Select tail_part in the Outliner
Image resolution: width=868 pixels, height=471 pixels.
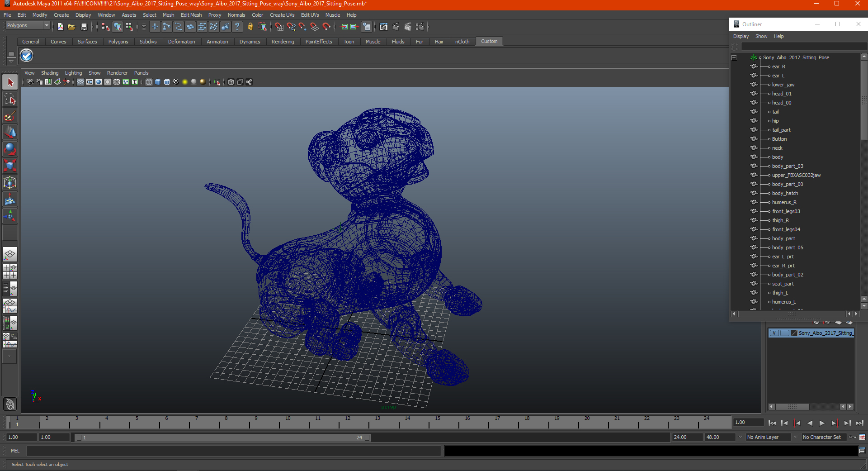(x=781, y=130)
